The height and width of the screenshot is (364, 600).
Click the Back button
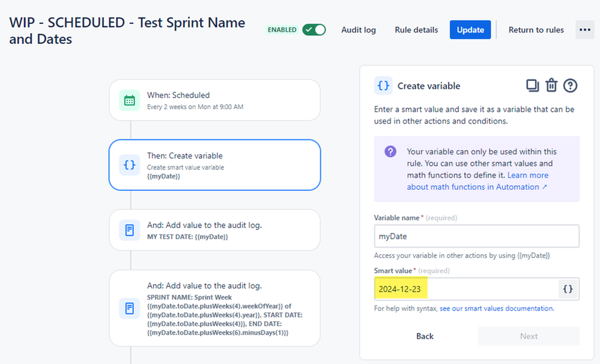(x=425, y=336)
